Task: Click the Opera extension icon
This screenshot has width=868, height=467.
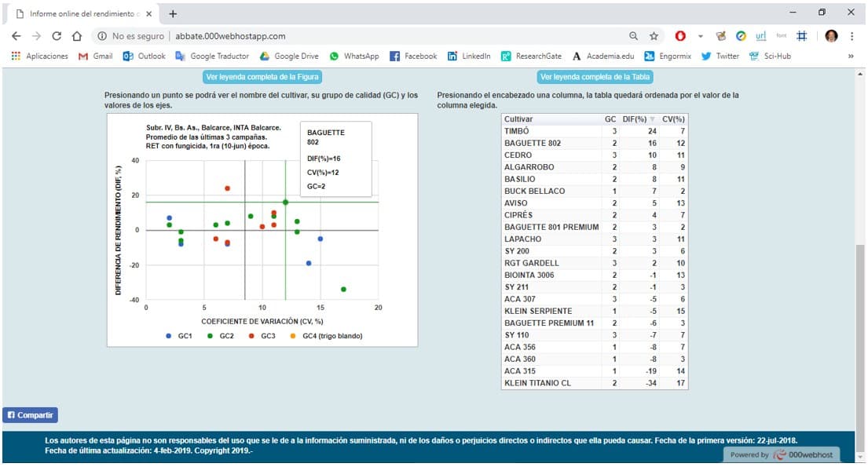Action: 680,36
